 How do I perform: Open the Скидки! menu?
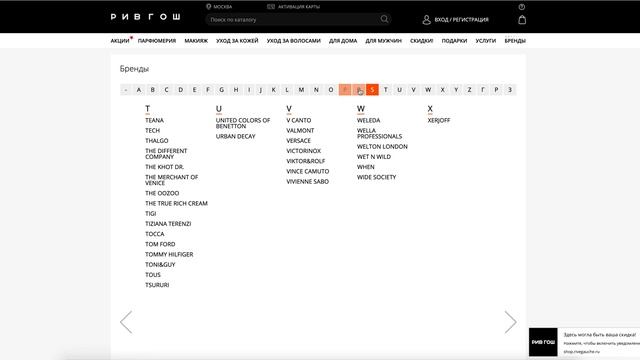point(422,41)
